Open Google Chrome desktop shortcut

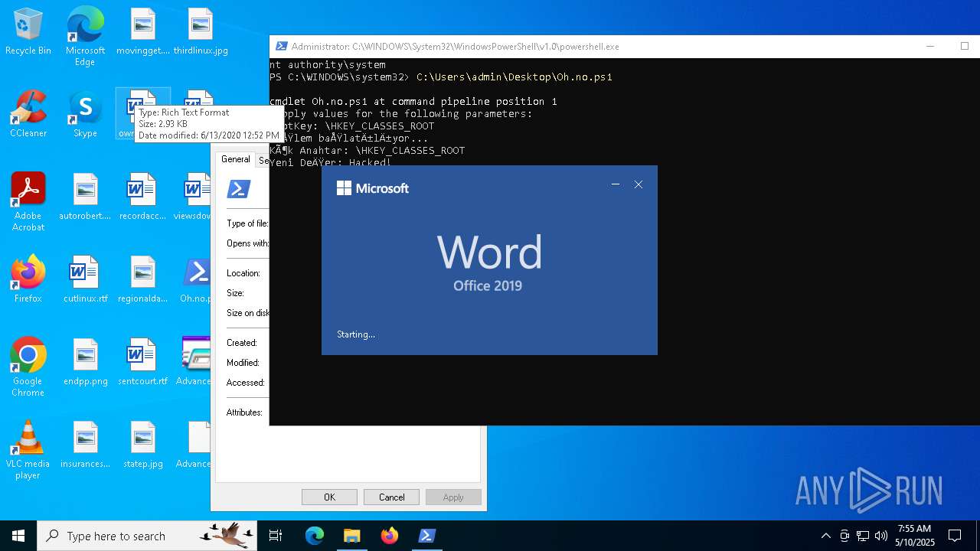28,367
